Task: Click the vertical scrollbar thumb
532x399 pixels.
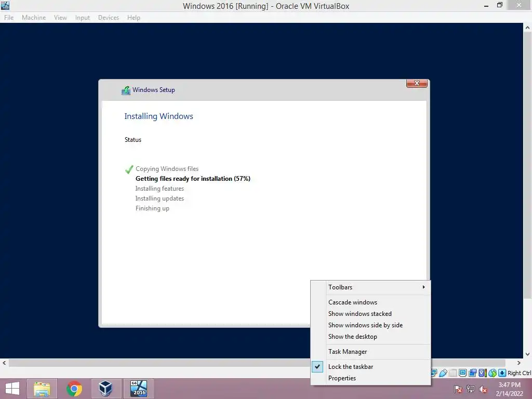Action: point(528,166)
